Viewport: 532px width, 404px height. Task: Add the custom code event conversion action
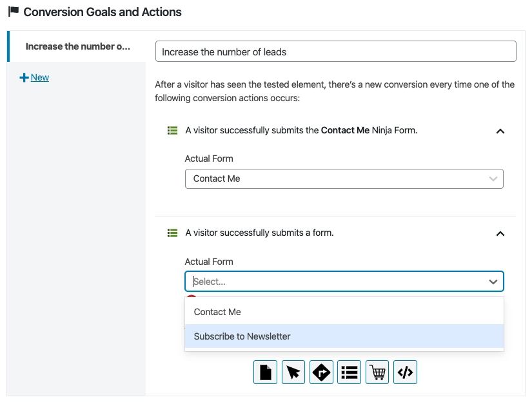[x=405, y=372]
